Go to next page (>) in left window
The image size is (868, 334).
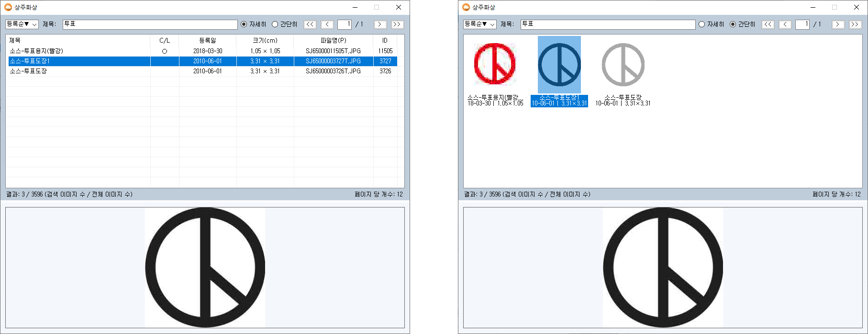click(380, 24)
